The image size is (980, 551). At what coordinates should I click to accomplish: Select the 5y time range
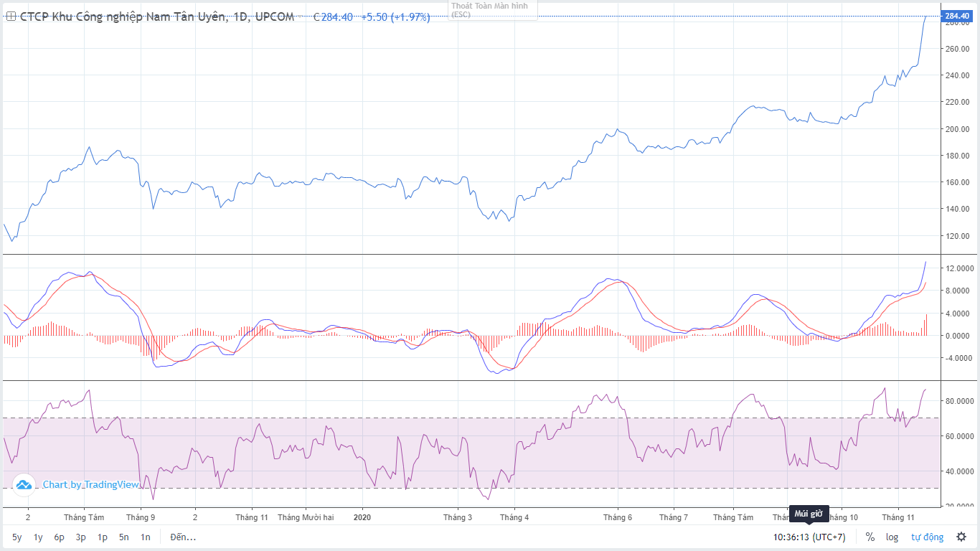coord(17,537)
